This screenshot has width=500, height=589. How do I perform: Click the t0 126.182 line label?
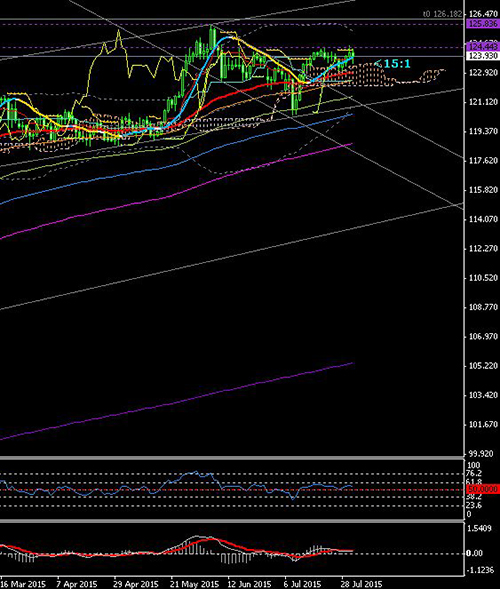443,14
